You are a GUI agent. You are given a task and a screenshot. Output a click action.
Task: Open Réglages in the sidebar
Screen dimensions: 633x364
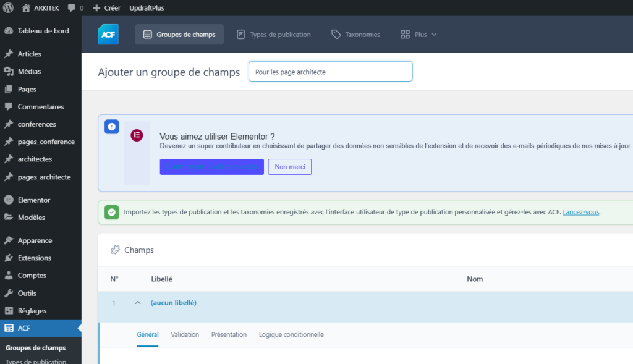(32, 311)
